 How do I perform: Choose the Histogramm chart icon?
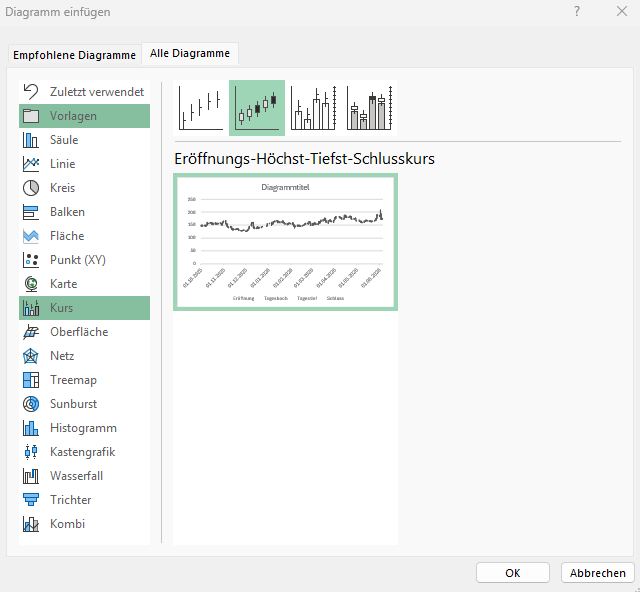click(x=31, y=428)
